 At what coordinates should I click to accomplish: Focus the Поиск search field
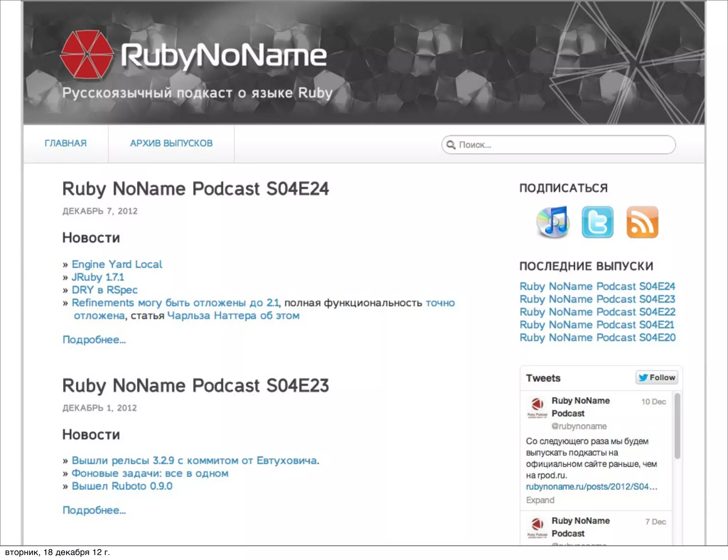click(565, 145)
